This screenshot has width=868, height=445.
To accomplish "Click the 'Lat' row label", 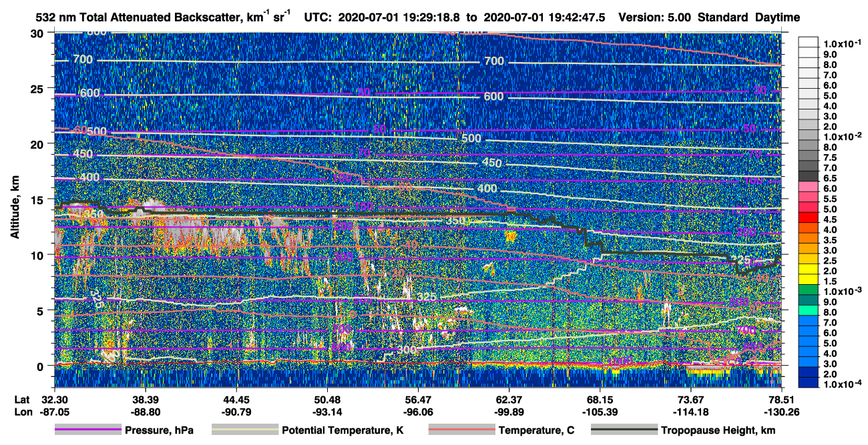I will tap(22, 400).
